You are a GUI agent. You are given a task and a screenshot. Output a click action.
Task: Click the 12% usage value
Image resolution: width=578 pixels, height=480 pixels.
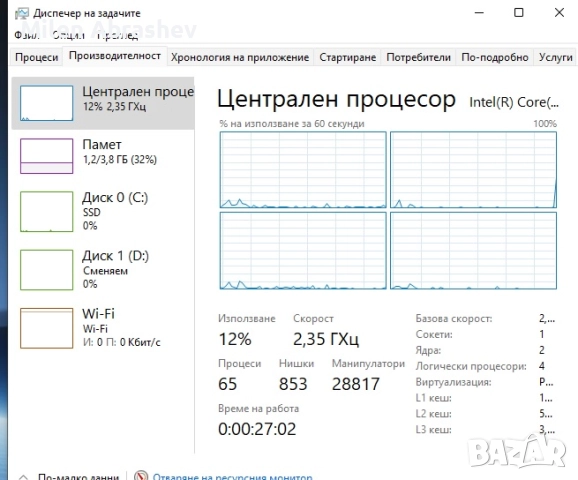click(235, 339)
